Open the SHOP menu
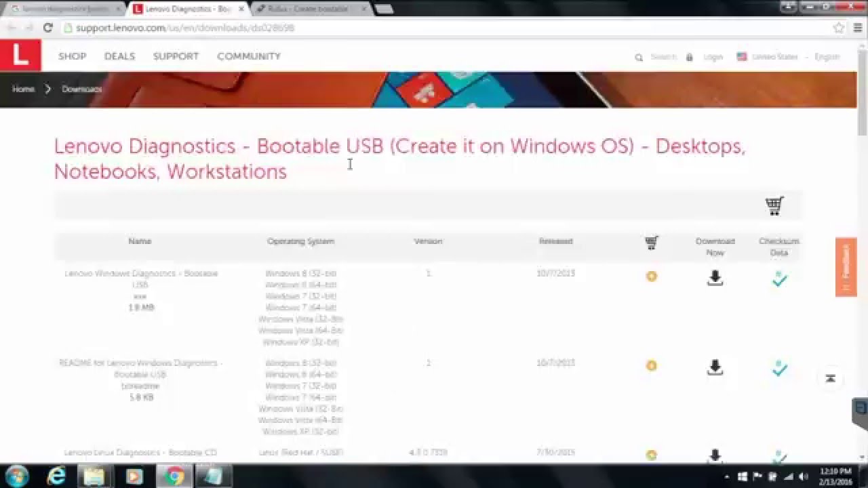868x488 pixels. [x=72, y=56]
